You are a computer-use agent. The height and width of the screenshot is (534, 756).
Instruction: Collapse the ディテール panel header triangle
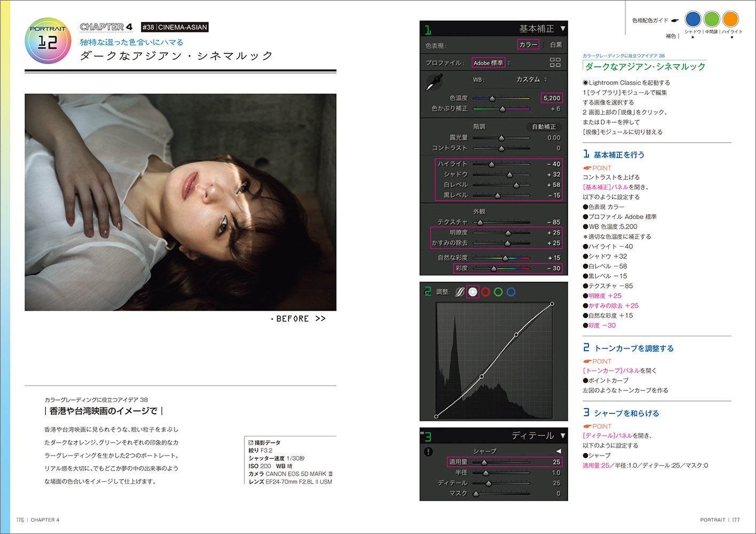tap(562, 436)
